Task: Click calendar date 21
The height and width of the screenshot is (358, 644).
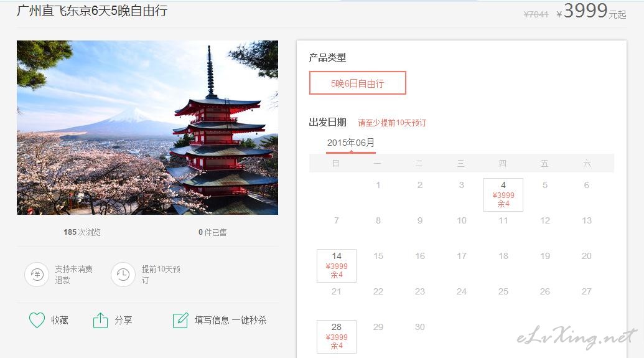Action: click(x=337, y=291)
